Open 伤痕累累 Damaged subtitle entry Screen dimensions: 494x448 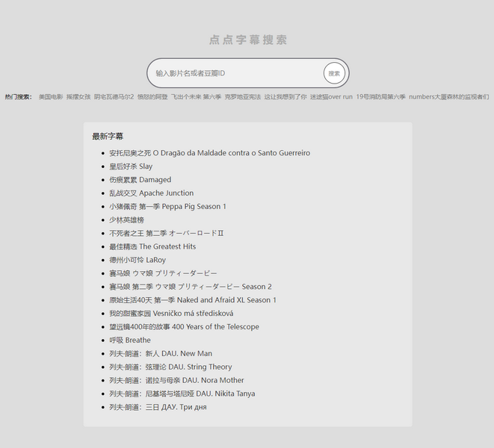[140, 180]
